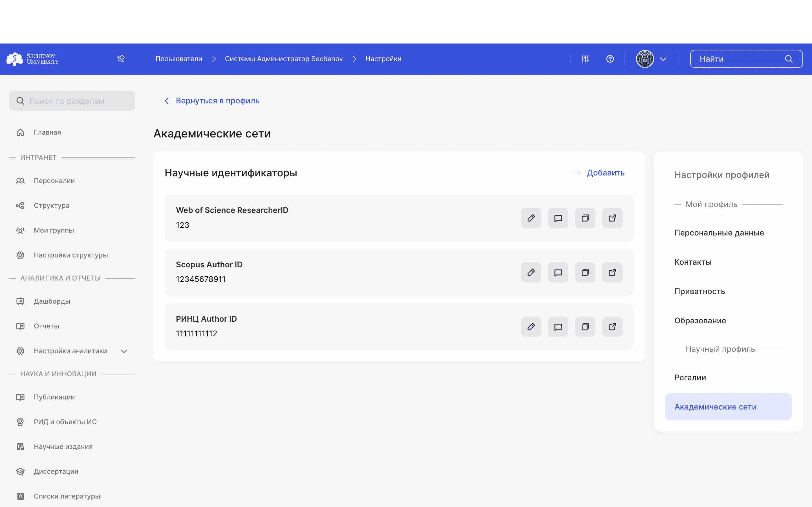Click the help icon in the top navigation bar
This screenshot has height=507, width=812.
(x=610, y=58)
